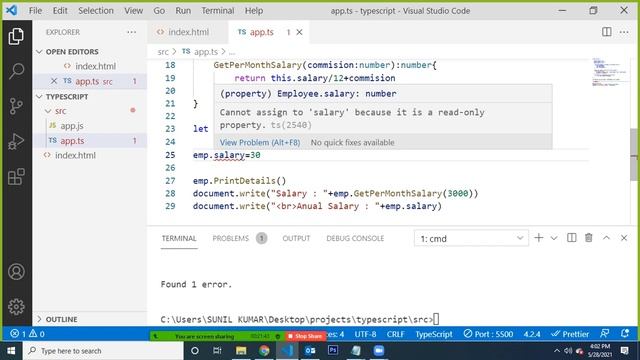Maximize the panel size with up chevron
The image size is (640, 360).
(x=606, y=238)
